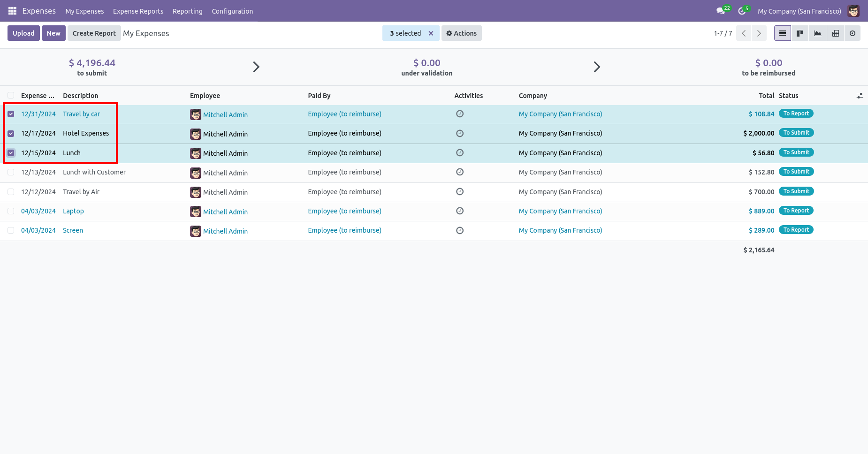
Task: Toggle the select-all header checkbox
Action: [11, 95]
